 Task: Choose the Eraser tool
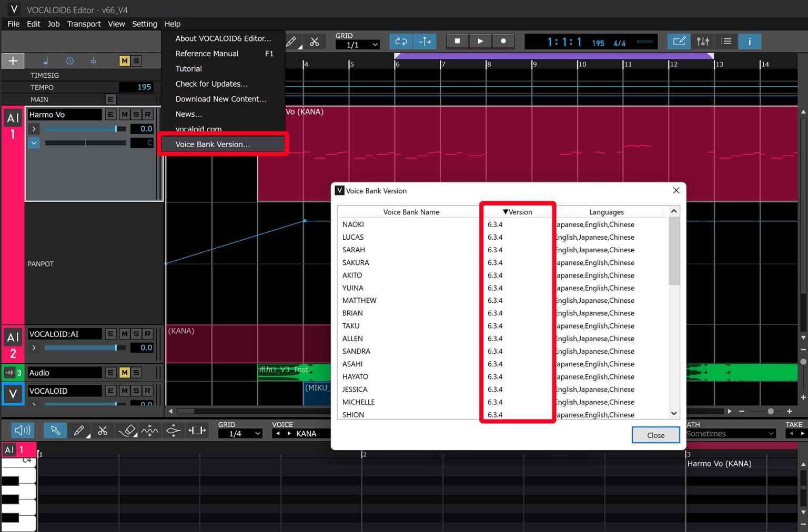(126, 430)
